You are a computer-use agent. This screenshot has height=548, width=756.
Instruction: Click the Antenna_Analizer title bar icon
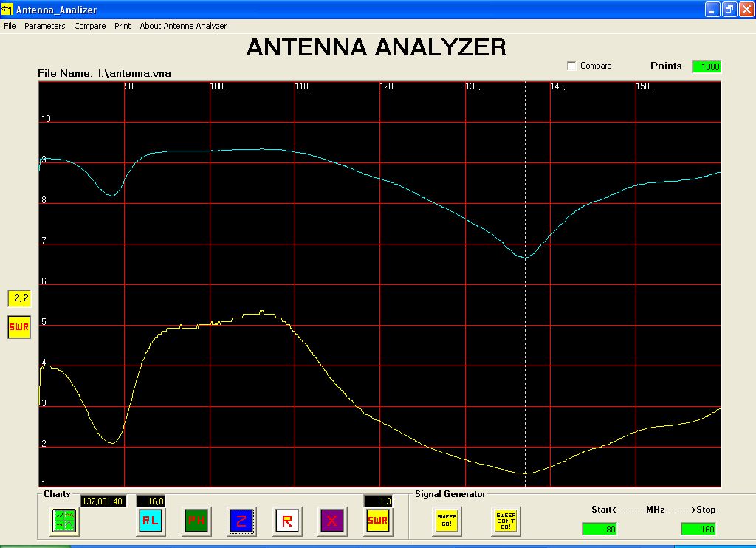7,9
